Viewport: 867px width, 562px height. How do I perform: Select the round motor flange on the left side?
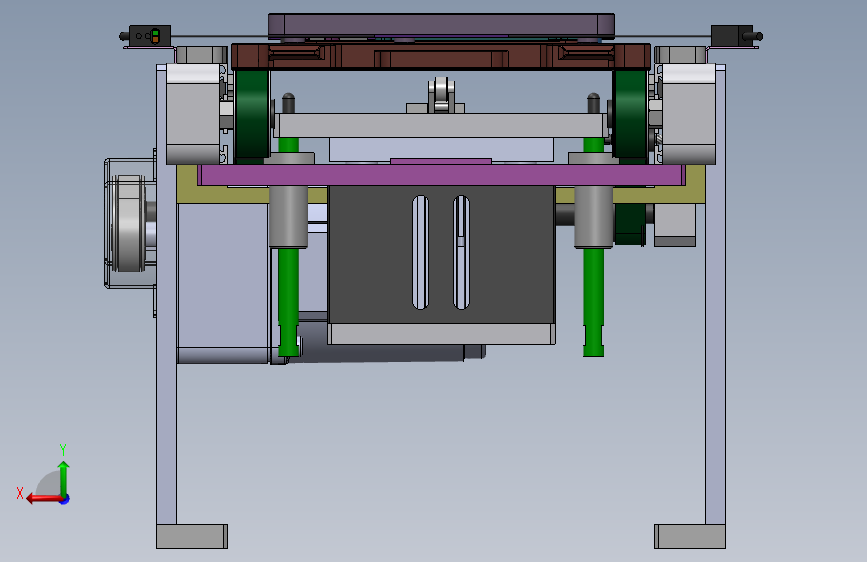(128, 223)
